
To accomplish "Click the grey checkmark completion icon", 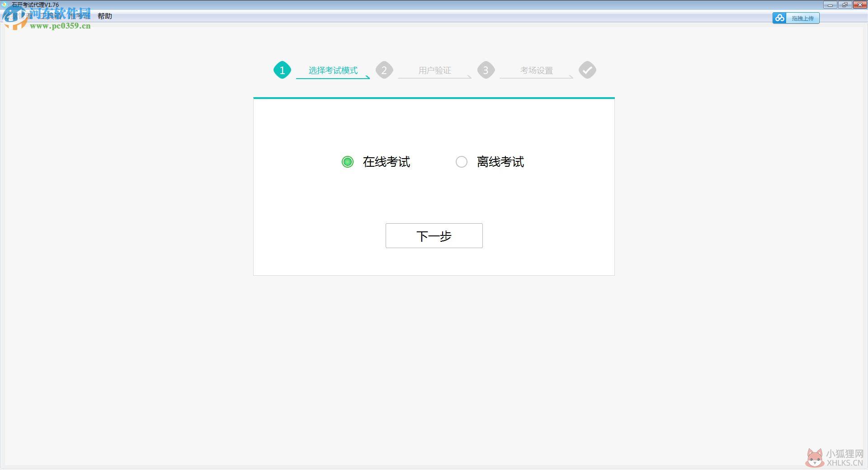I will point(587,70).
